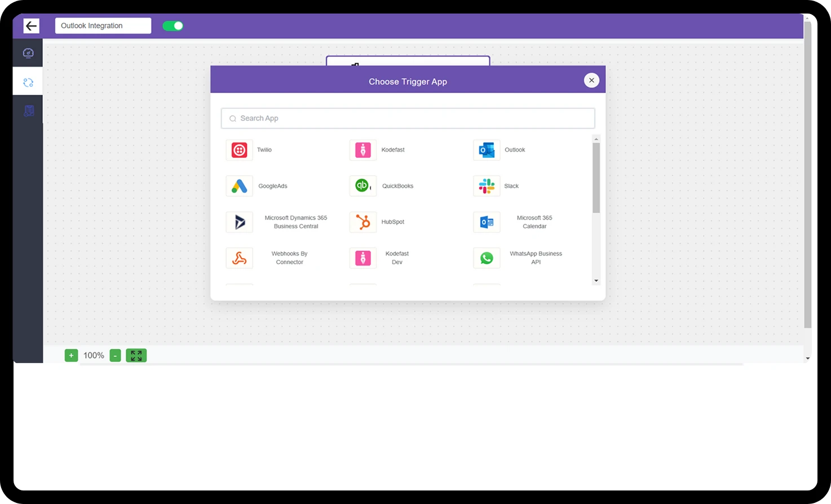This screenshot has height=504, width=831.
Task: Click the Slack label text
Action: 511,186
